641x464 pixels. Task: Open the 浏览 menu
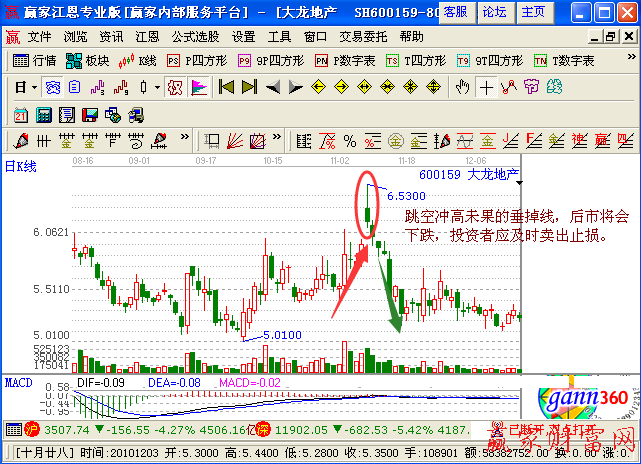pos(76,37)
